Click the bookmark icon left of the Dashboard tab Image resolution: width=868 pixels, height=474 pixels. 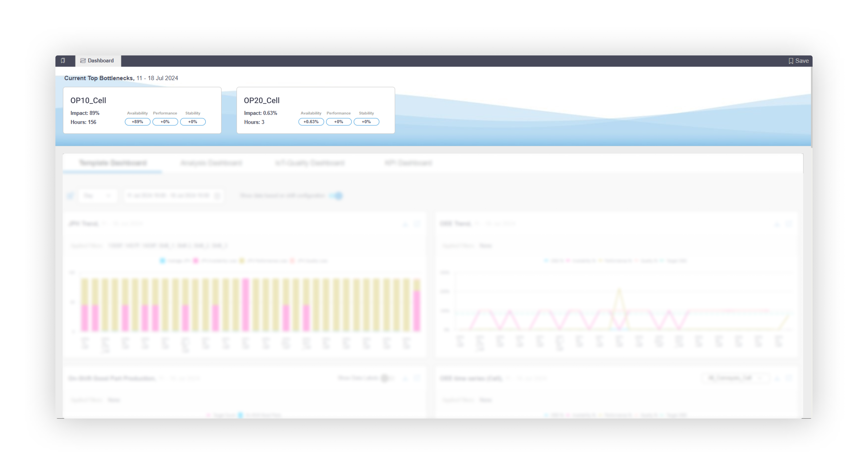click(63, 61)
